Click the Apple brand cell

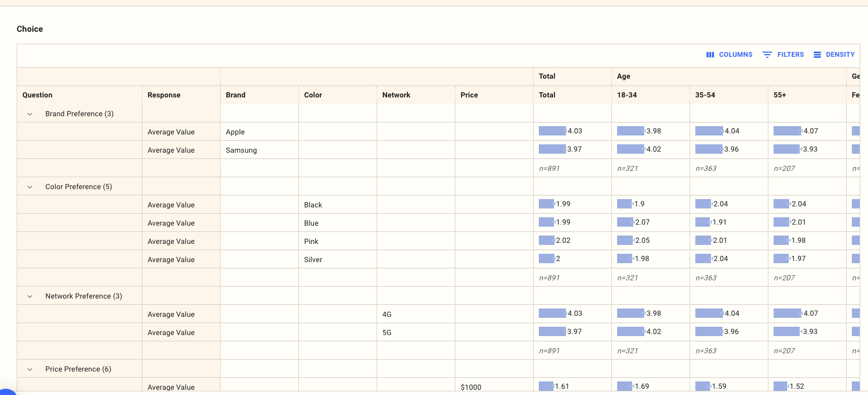[235, 132]
